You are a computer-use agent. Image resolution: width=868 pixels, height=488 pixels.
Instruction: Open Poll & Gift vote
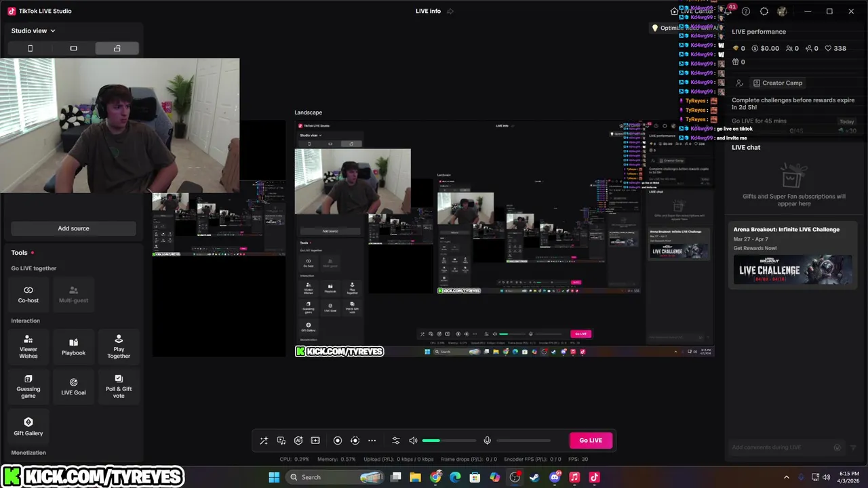pyautogui.click(x=119, y=386)
